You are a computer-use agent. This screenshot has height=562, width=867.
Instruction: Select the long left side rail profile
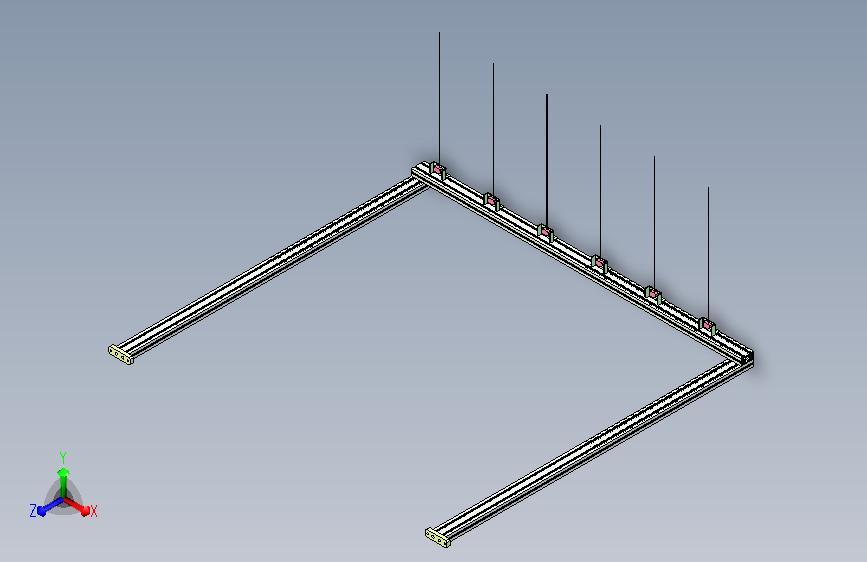pos(274,267)
